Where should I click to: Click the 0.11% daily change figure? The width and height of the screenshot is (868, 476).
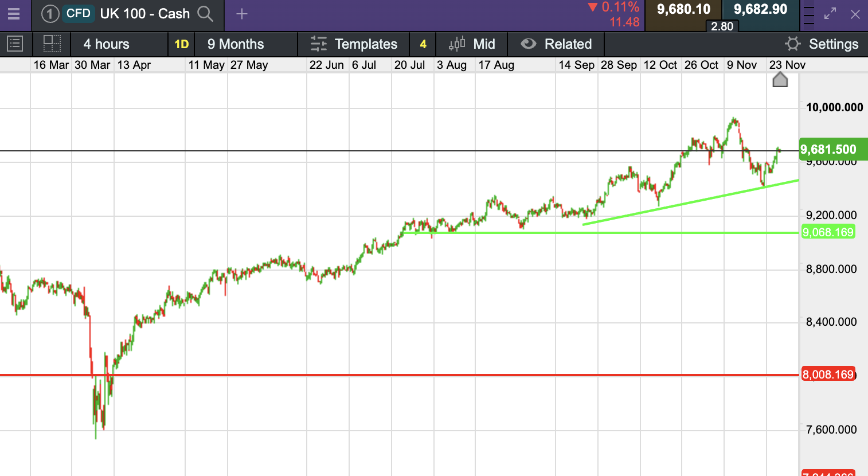(620, 7)
